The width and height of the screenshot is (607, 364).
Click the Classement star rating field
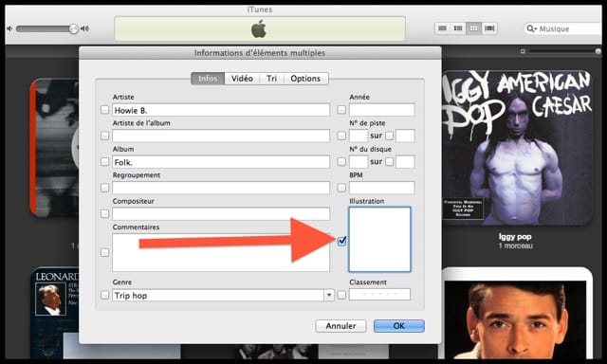(x=379, y=295)
